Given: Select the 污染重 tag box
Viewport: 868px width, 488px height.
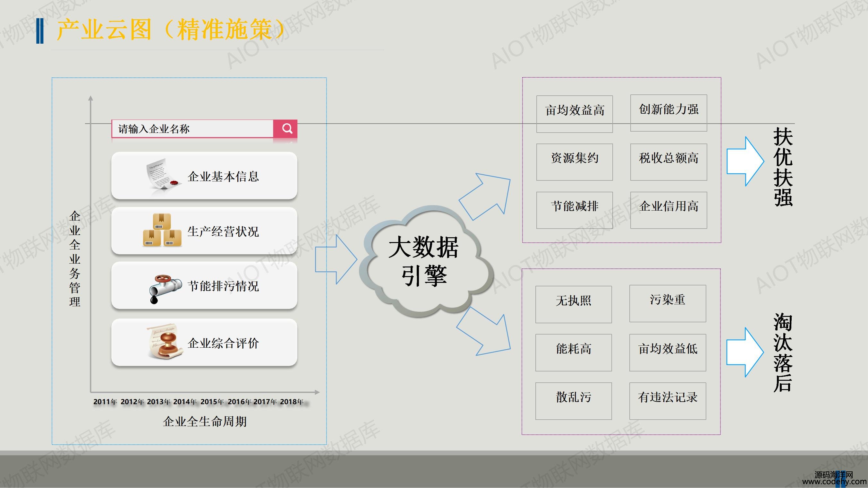Looking at the screenshot, I should (x=668, y=303).
